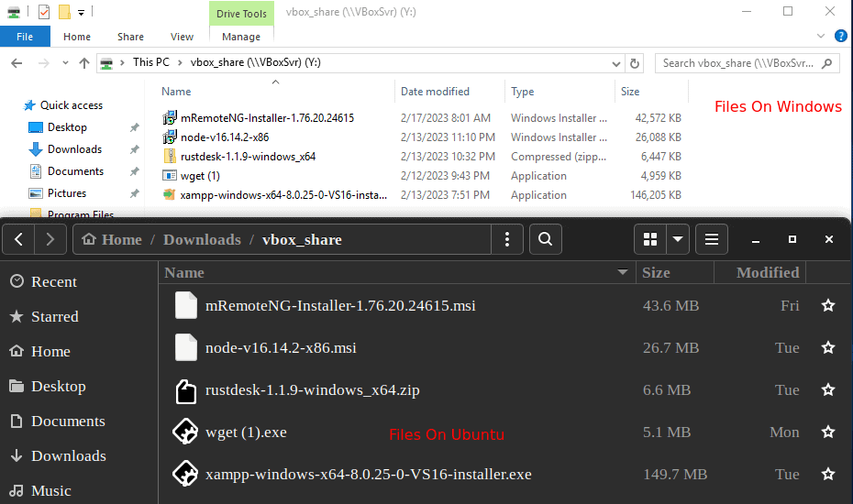This screenshot has width=853, height=504.
Task: Click the search button in Ubuntu Files
Action: [x=545, y=239]
